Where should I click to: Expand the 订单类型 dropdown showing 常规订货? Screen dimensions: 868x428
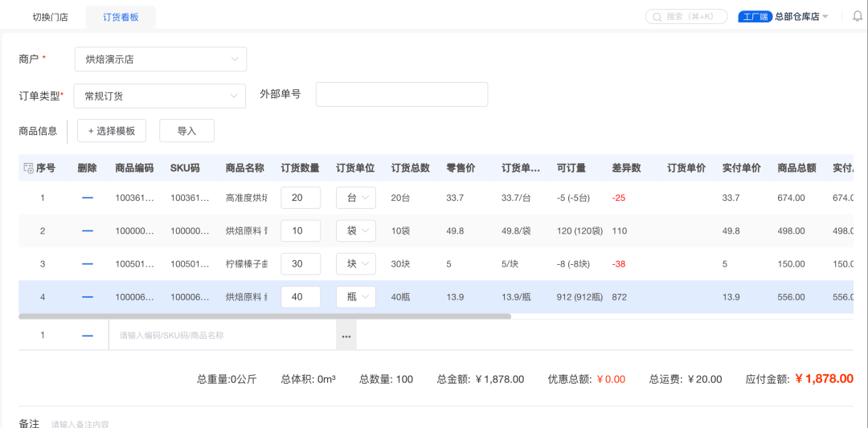tap(159, 96)
